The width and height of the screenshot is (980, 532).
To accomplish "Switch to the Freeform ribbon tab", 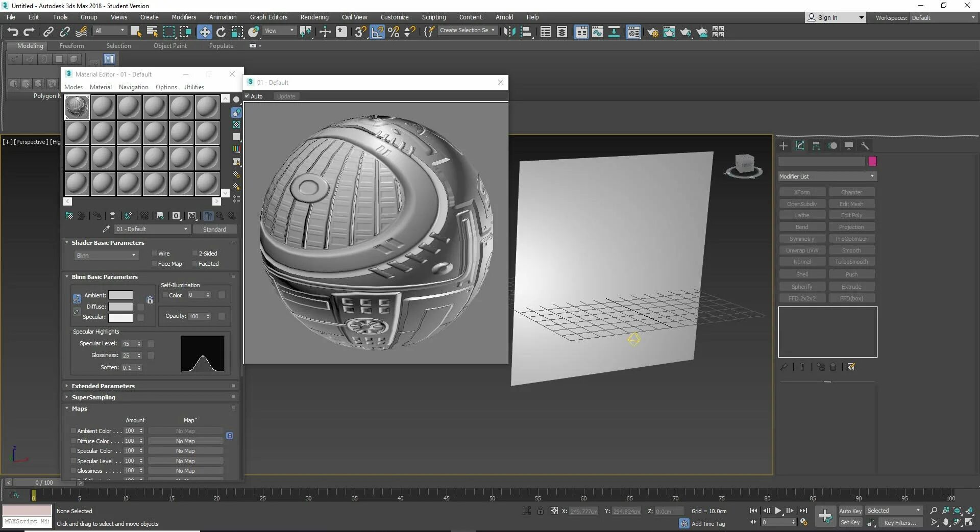I will tap(71, 46).
